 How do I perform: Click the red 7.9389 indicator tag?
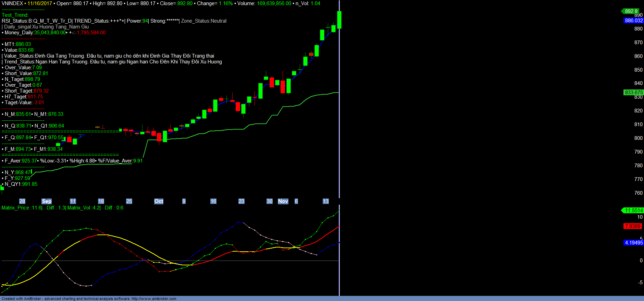point(632,226)
